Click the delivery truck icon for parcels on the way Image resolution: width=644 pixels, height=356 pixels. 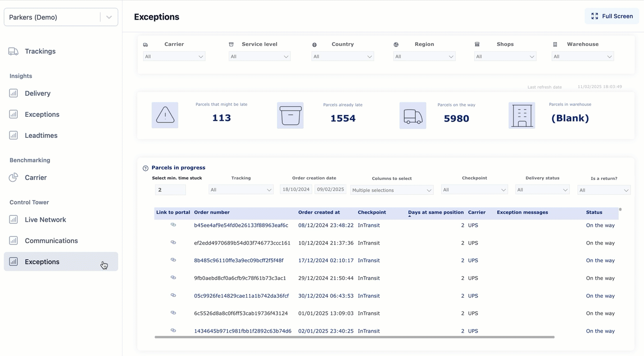point(412,115)
